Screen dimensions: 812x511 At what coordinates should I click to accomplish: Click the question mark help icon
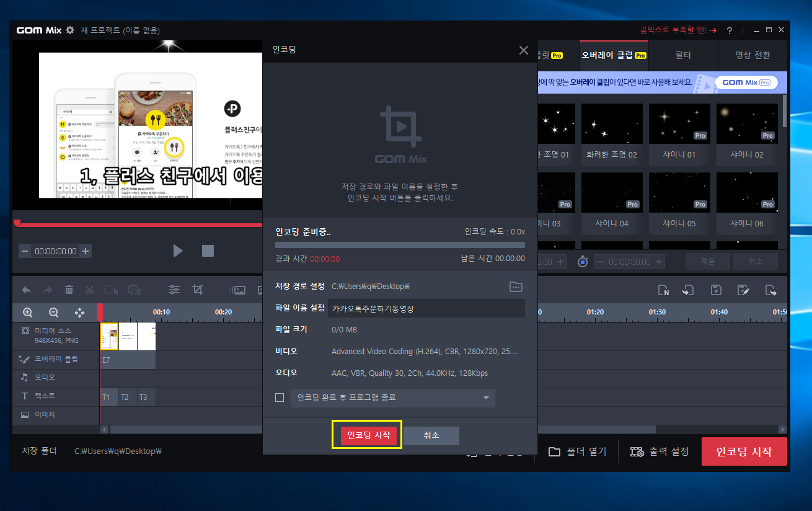(x=730, y=30)
